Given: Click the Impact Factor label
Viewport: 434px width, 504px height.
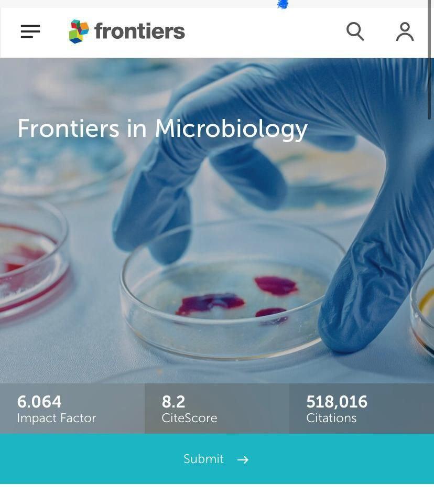Looking at the screenshot, I should [x=57, y=418].
